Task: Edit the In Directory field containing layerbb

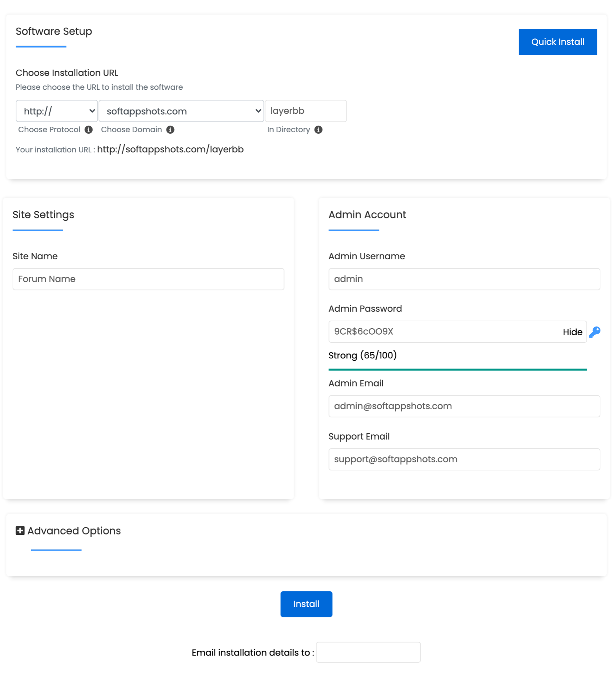Action: [306, 111]
